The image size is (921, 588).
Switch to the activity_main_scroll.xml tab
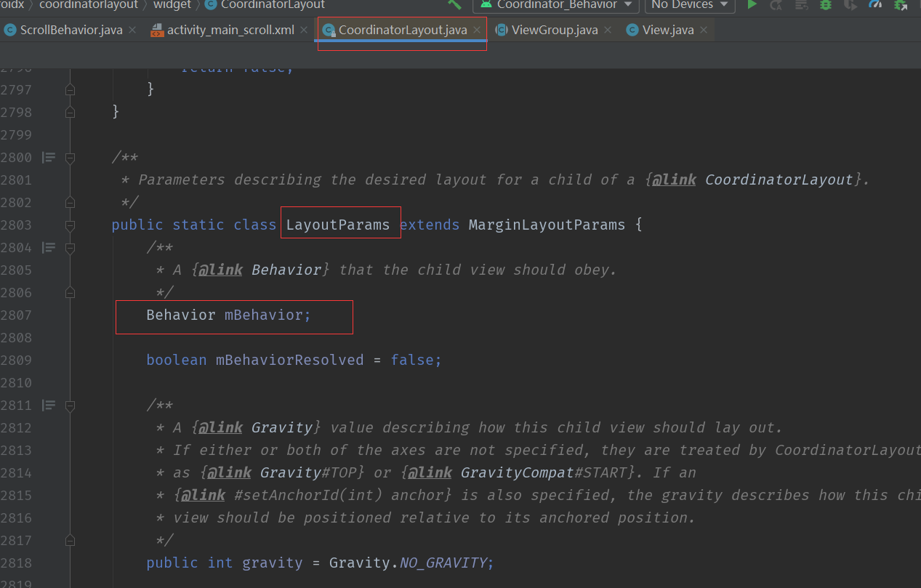(x=230, y=31)
